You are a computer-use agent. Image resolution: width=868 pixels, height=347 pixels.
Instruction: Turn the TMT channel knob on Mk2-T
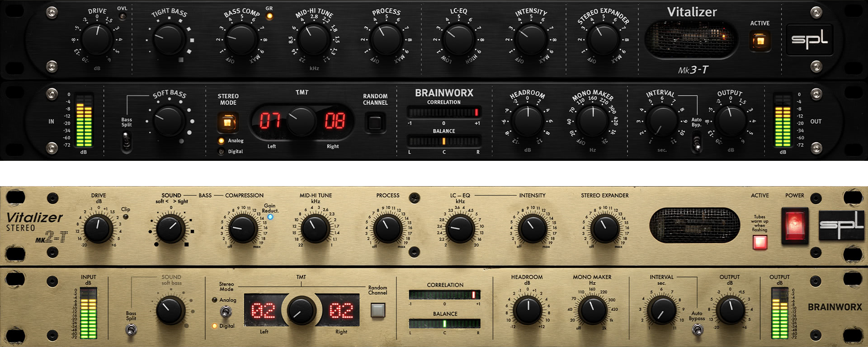302,310
